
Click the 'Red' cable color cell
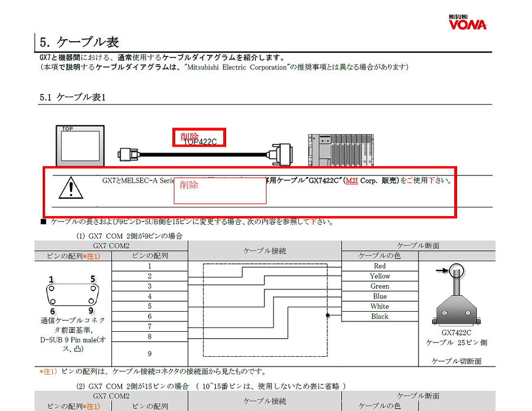click(379, 266)
